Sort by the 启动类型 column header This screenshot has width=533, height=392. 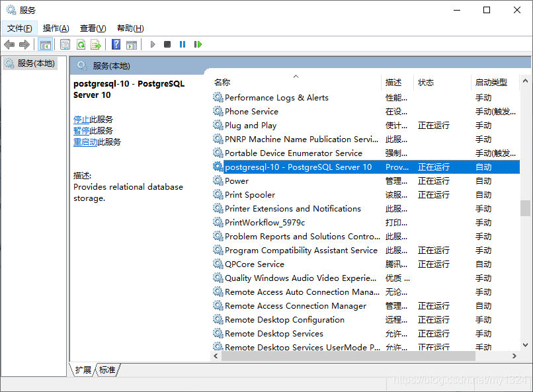click(x=495, y=82)
